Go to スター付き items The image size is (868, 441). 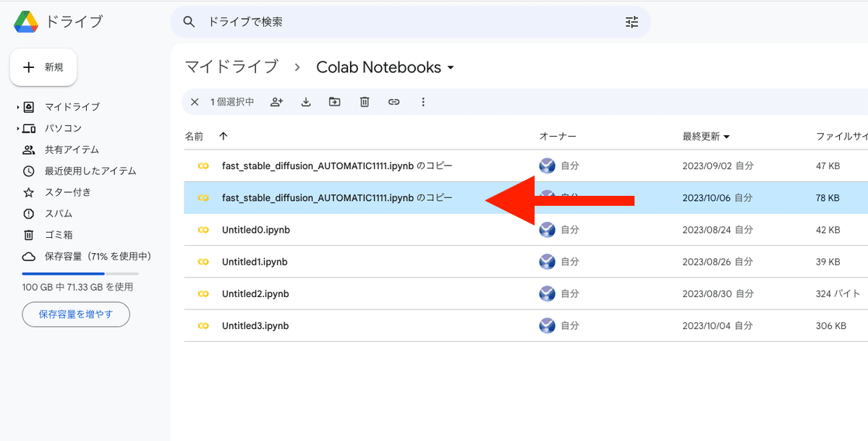(x=67, y=192)
